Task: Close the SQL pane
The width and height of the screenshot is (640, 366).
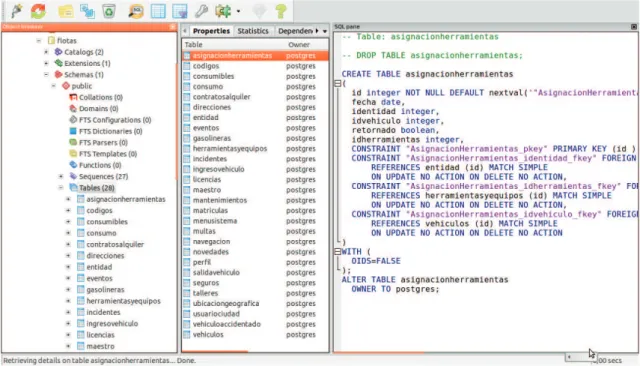Action: click(x=634, y=27)
